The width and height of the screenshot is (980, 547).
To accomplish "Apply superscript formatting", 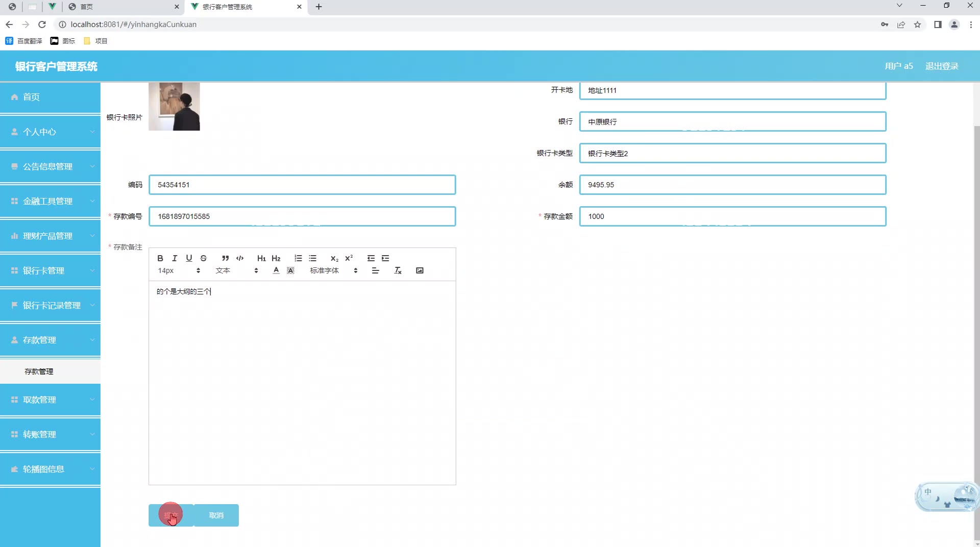I will coord(349,258).
